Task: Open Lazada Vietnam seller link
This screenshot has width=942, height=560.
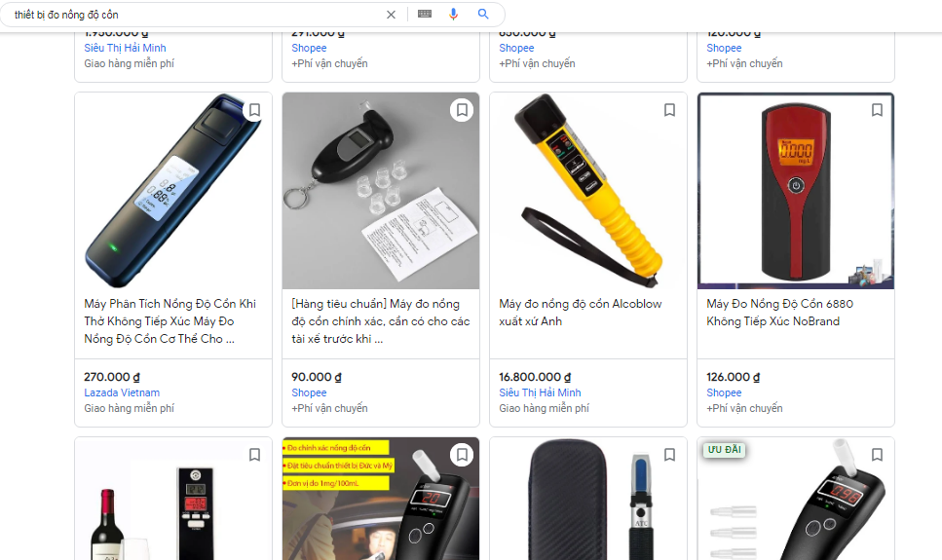Action: [122, 393]
